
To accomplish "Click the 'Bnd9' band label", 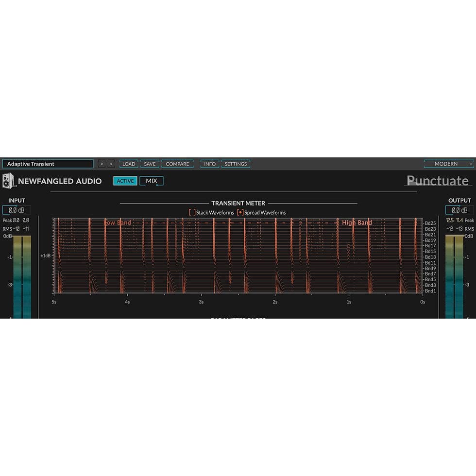I will [430, 268].
